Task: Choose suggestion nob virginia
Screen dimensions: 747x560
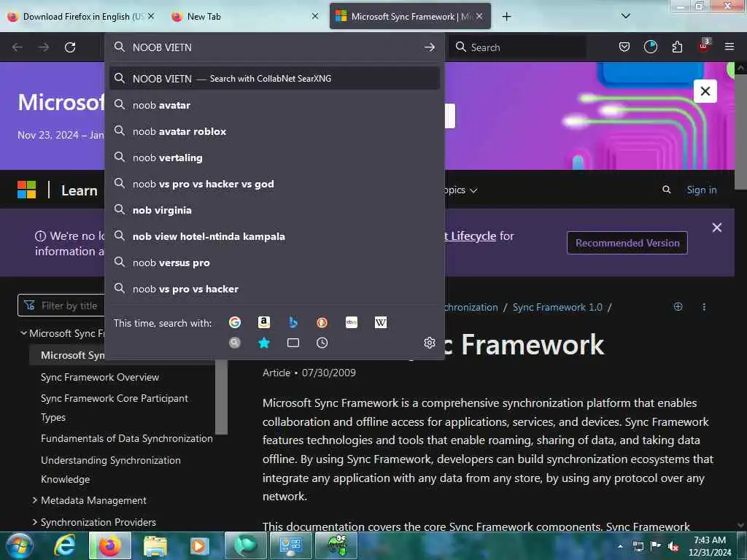Action: coord(274,210)
